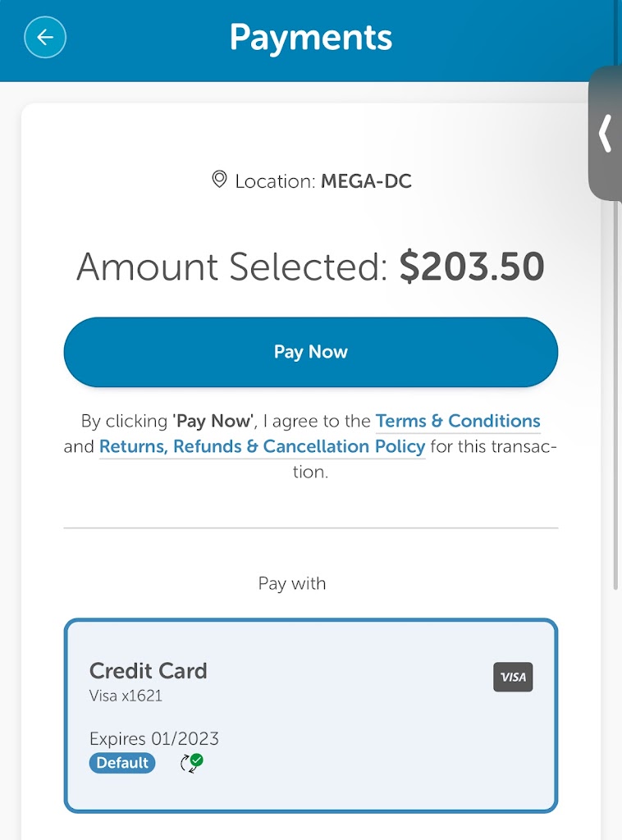Click the Payments header title

(310, 38)
